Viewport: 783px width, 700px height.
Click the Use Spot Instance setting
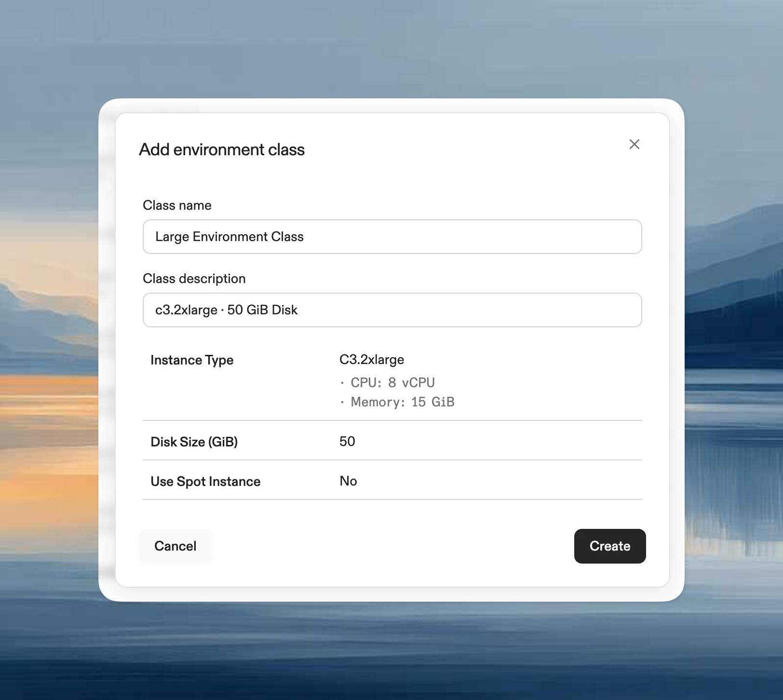[205, 481]
